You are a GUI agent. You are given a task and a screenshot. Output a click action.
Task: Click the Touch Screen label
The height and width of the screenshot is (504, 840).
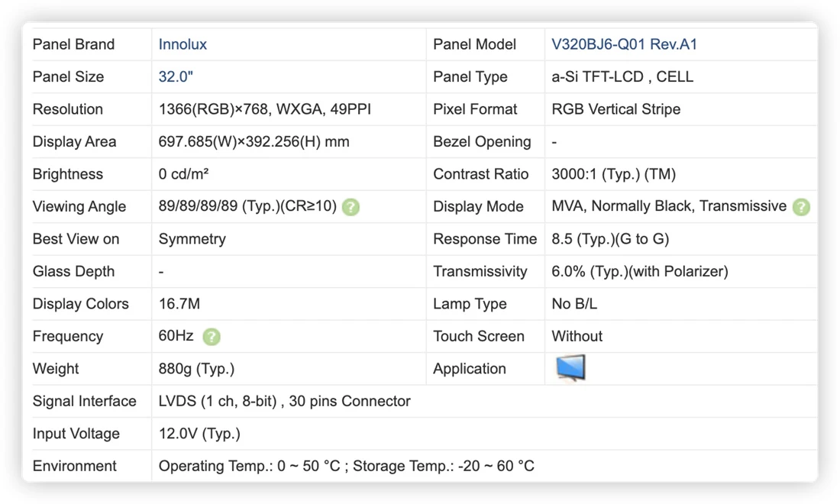coord(479,336)
